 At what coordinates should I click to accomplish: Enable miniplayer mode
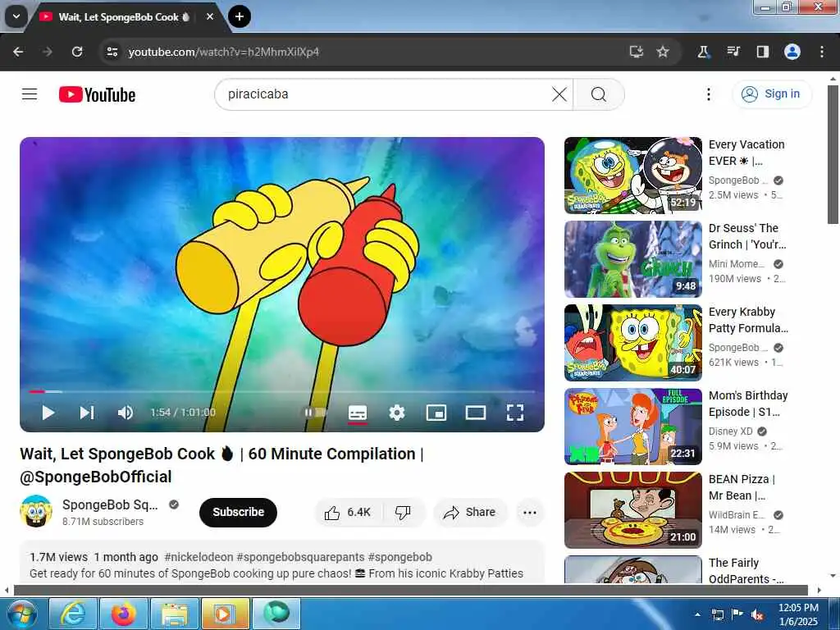click(x=436, y=413)
